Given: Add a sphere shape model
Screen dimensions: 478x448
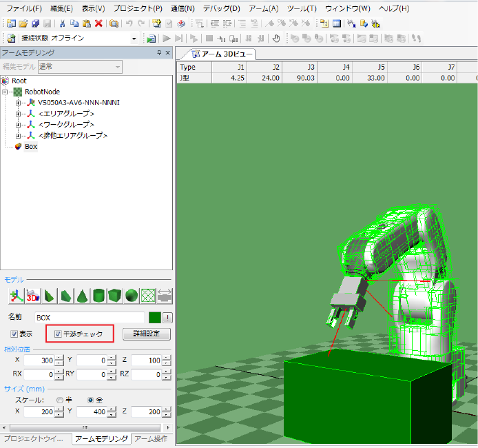Looking at the screenshot, I should (x=131, y=296).
